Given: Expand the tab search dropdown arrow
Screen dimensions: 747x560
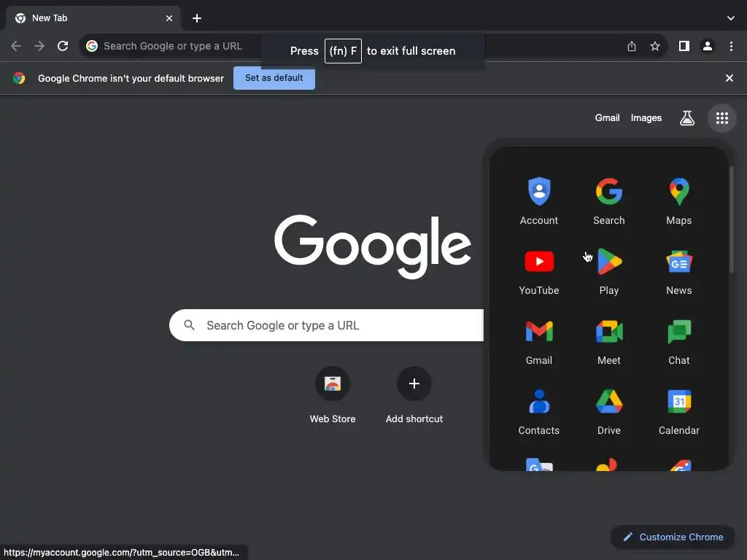Looking at the screenshot, I should (731, 18).
